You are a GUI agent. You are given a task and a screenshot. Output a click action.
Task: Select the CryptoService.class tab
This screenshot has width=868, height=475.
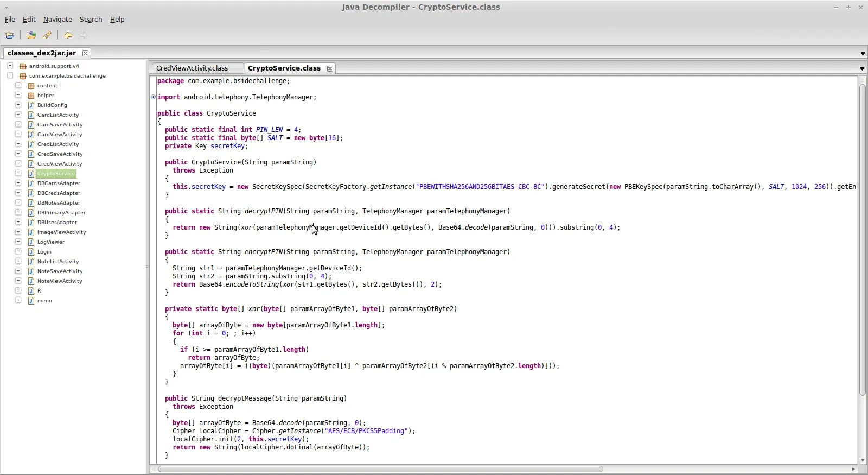284,68
